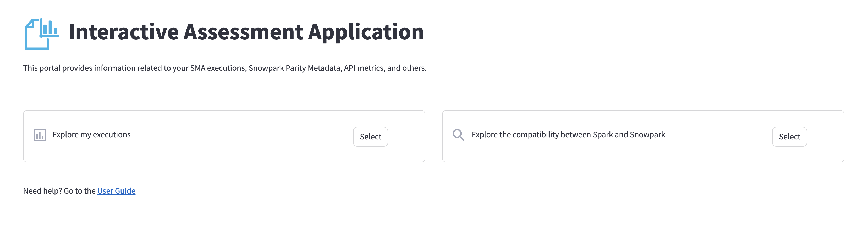868x240 pixels.
Task: Select the bar chart icon beside Explore my executions
Action: tap(40, 135)
